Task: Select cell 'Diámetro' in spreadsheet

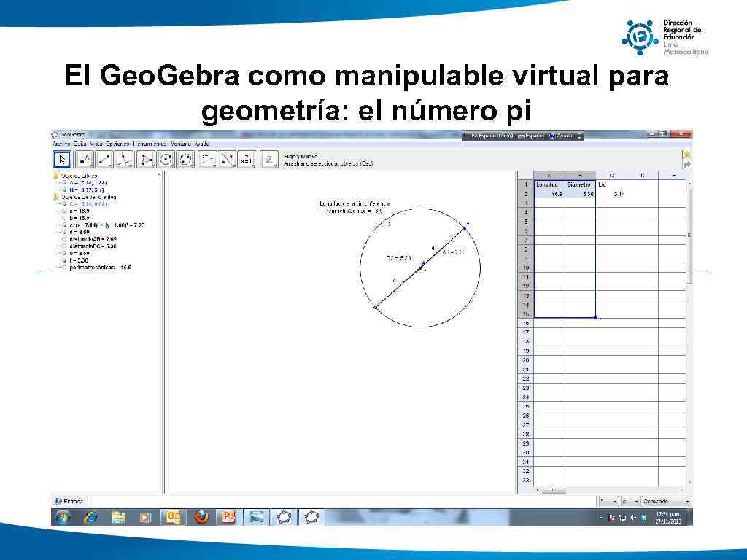Action: click(x=580, y=184)
